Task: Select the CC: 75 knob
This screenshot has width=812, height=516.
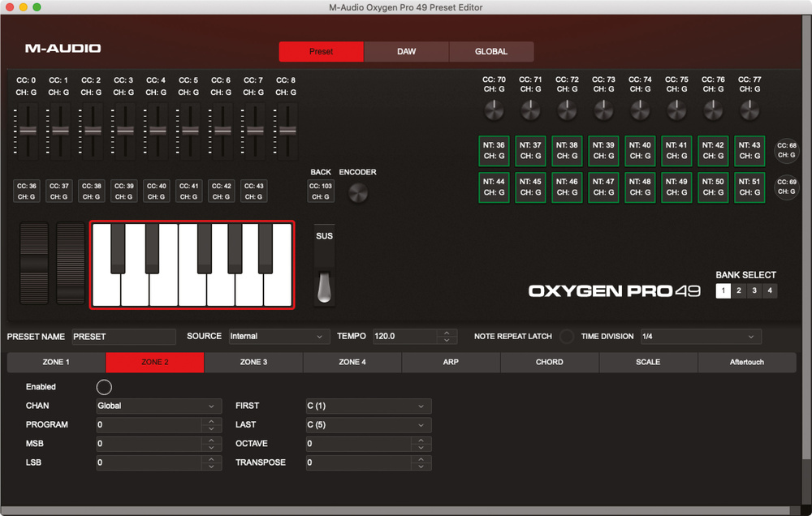Action: click(676, 110)
